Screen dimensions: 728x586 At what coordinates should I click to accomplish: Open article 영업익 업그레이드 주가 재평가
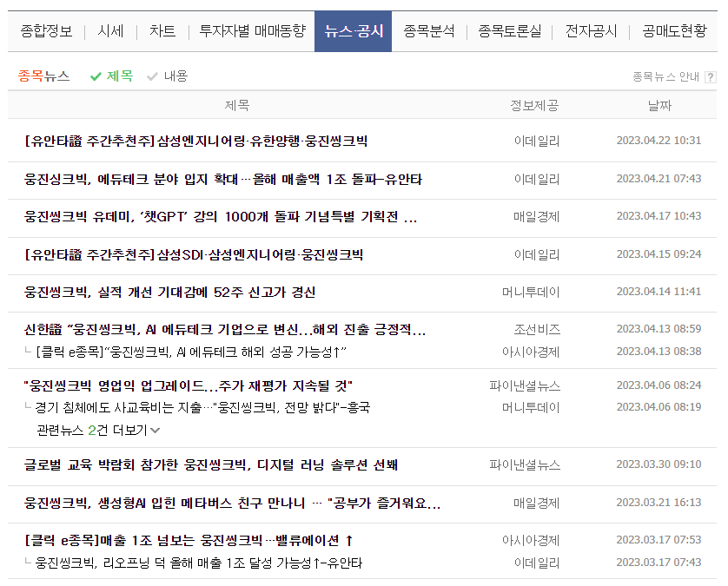point(188,385)
